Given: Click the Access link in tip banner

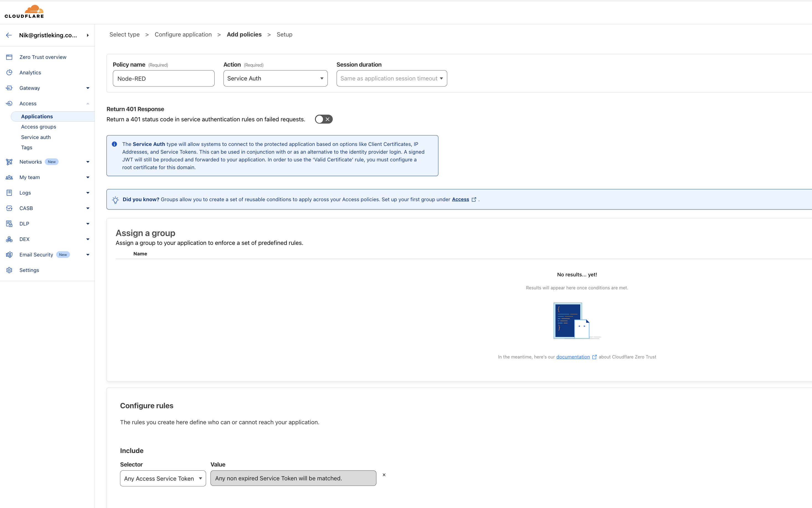Looking at the screenshot, I should click(x=460, y=199).
